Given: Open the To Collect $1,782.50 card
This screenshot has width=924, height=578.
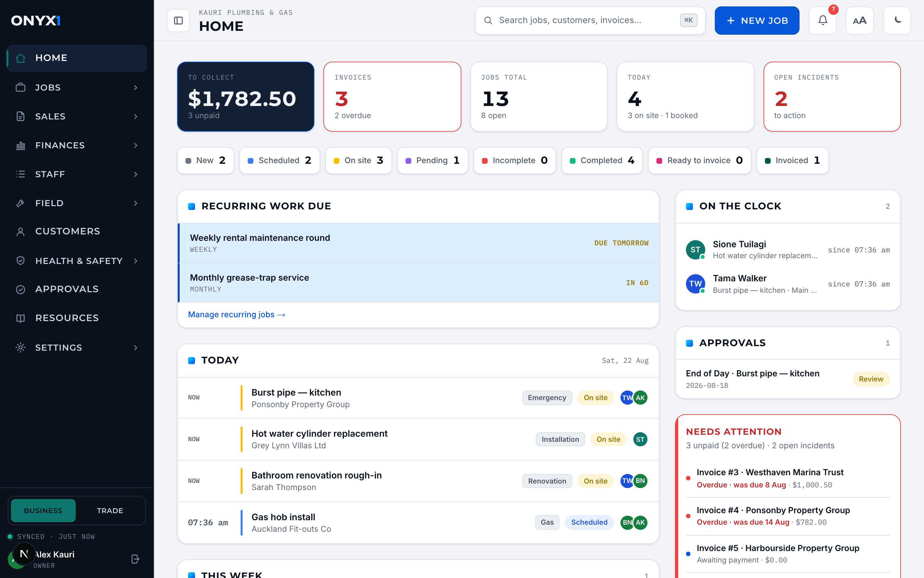Looking at the screenshot, I should (245, 97).
